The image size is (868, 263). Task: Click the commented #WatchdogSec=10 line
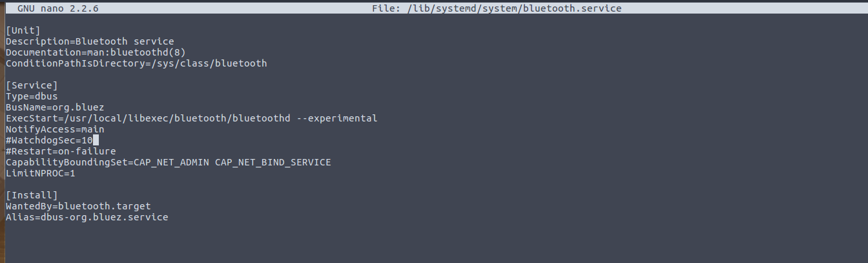click(49, 140)
